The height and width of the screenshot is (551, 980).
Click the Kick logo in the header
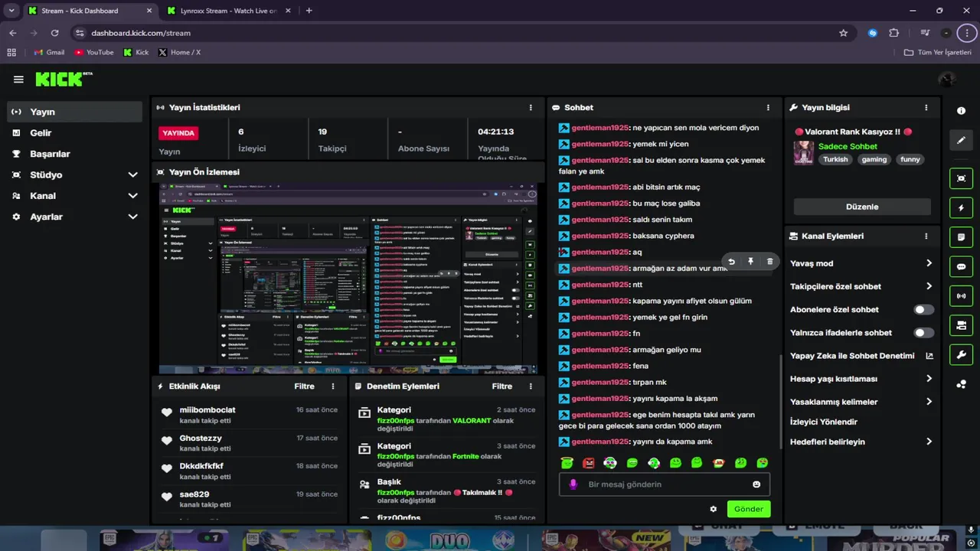pyautogui.click(x=64, y=80)
